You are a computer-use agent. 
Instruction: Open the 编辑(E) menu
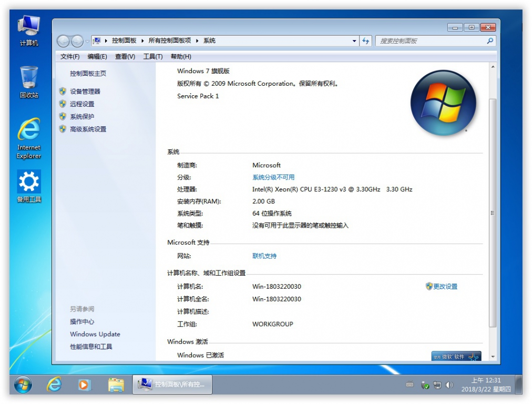97,57
